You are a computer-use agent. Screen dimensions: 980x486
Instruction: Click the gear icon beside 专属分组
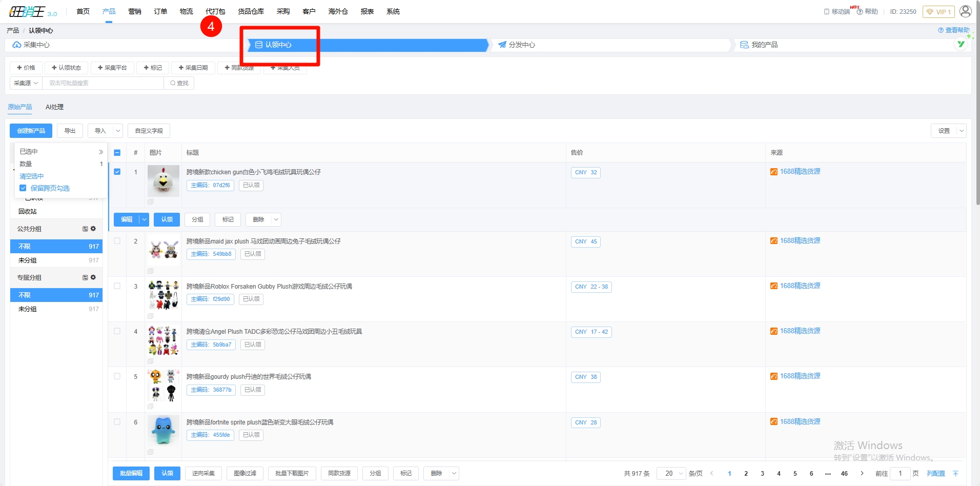(x=93, y=277)
